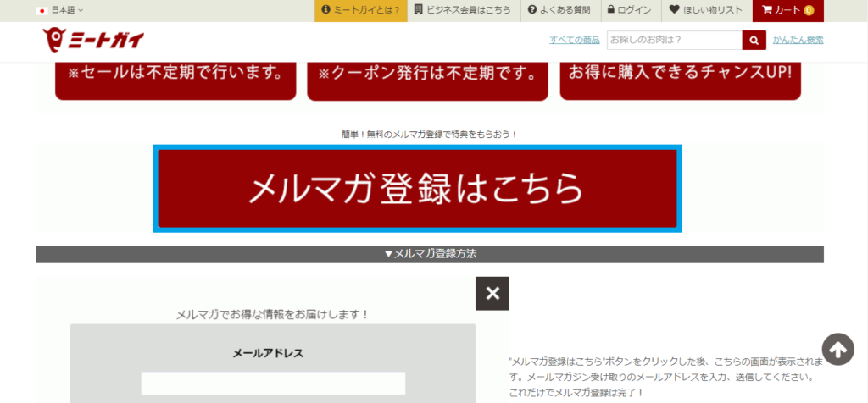The height and width of the screenshot is (403, 868).
Task: Follow the かんたん検索 link
Action: (x=798, y=40)
